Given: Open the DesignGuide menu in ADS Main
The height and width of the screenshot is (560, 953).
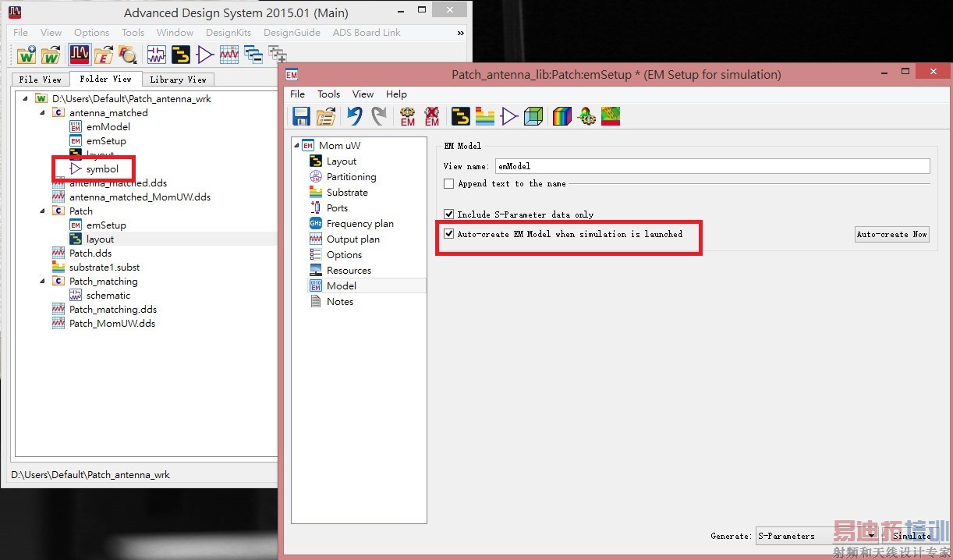Looking at the screenshot, I should tap(292, 33).
